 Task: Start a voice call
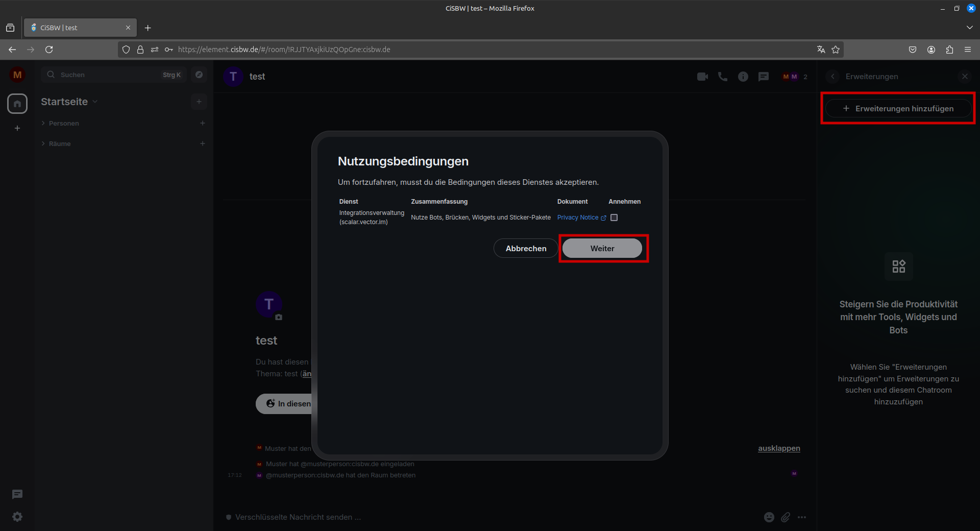tap(723, 77)
